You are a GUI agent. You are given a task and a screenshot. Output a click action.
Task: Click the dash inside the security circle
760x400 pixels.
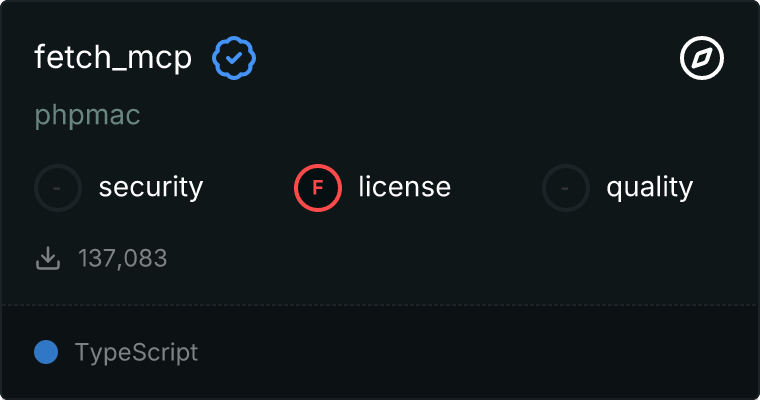pyautogui.click(x=58, y=187)
